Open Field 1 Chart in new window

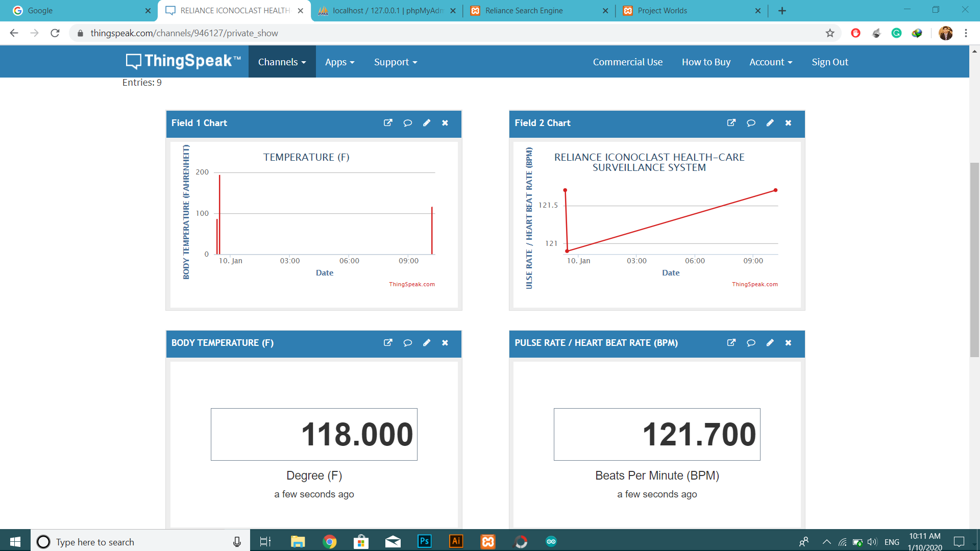coord(388,123)
